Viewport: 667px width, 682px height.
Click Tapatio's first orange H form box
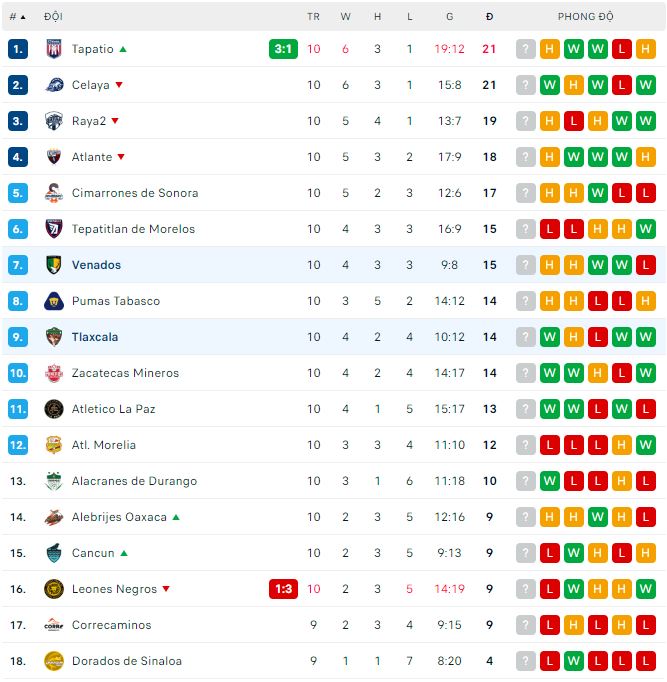coord(550,49)
